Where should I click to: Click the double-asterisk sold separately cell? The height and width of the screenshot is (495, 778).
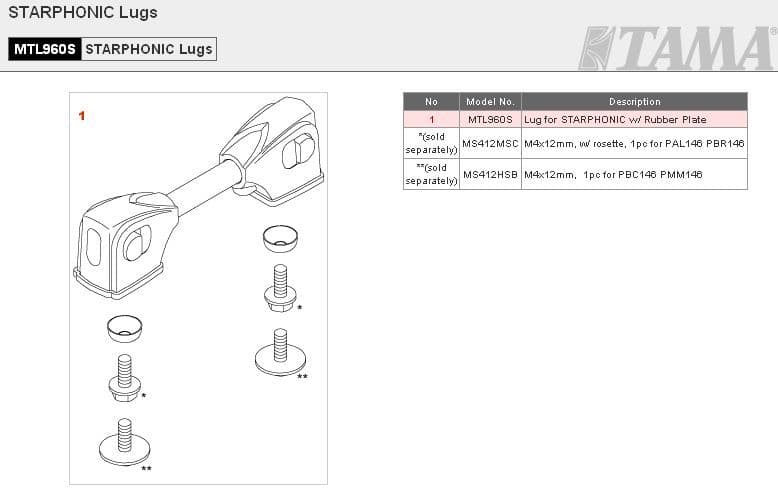pos(431,175)
